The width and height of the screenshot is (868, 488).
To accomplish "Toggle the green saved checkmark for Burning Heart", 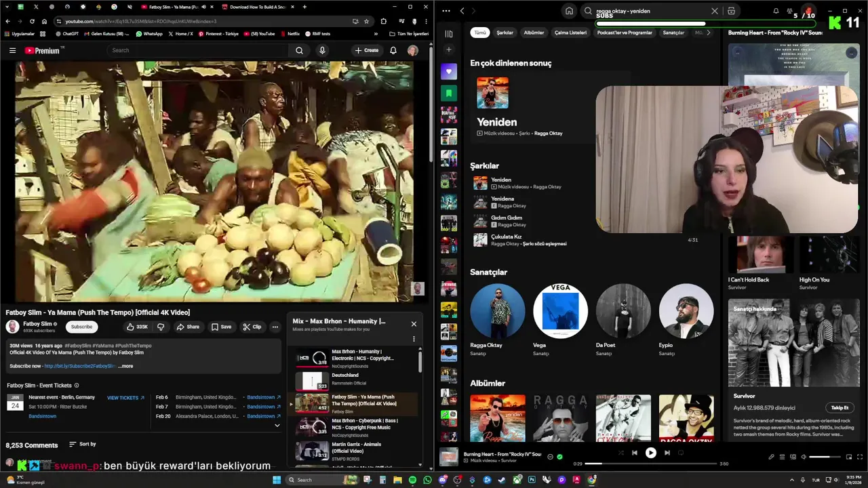I will (x=559, y=457).
